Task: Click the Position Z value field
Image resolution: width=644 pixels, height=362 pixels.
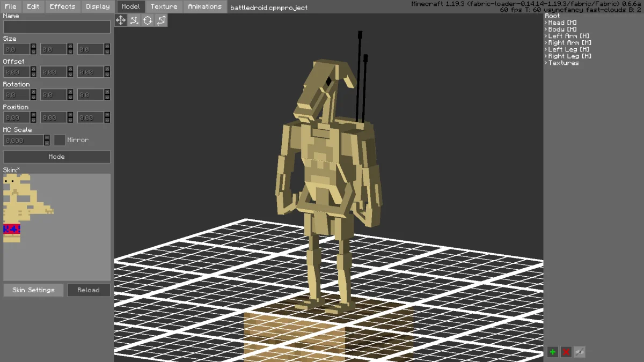Action: tap(90, 117)
